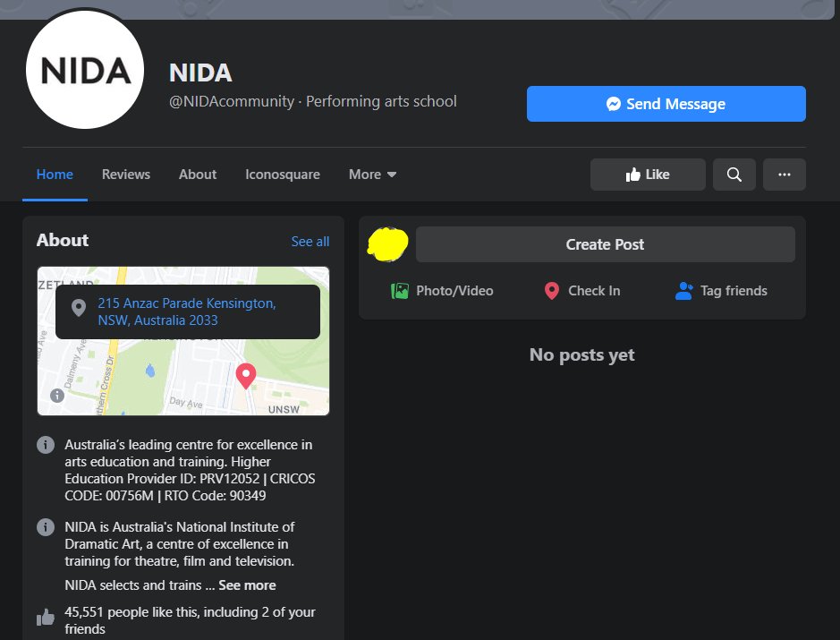Open the Iconosquare tab
The width and height of the screenshot is (840, 640).
(x=282, y=174)
